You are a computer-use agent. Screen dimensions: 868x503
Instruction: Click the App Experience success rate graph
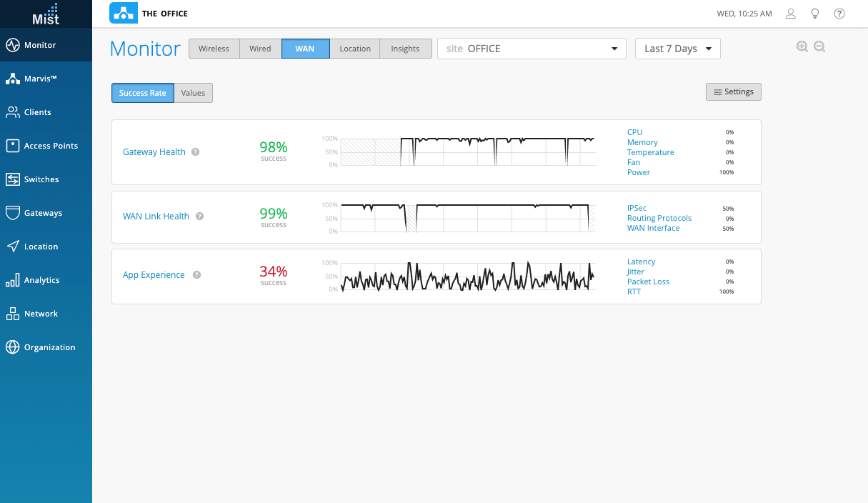tap(468, 276)
